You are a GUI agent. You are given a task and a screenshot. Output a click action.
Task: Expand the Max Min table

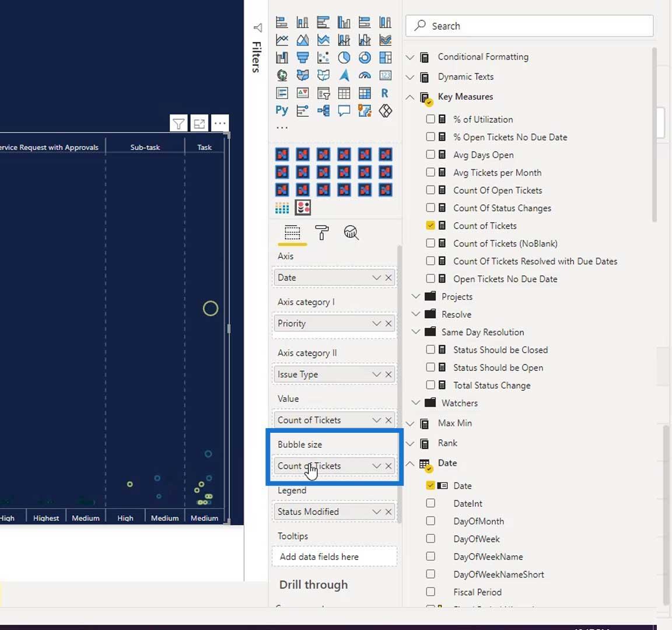point(410,423)
